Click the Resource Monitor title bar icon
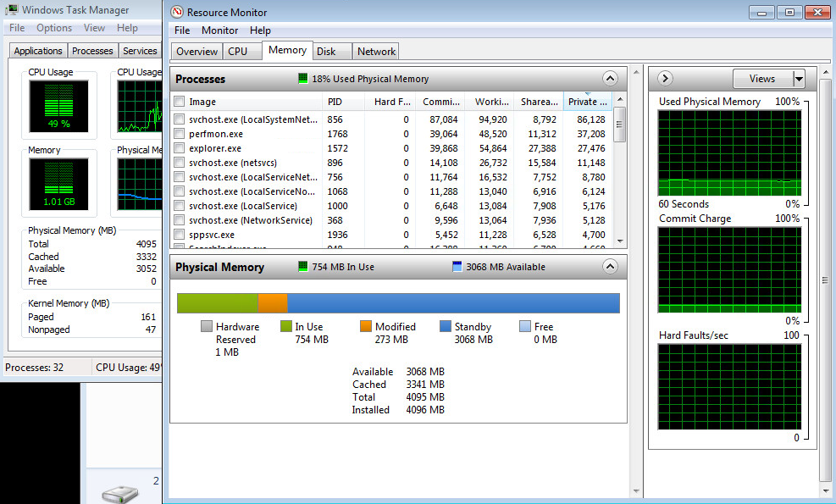Image resolution: width=836 pixels, height=504 pixels. coord(176,12)
